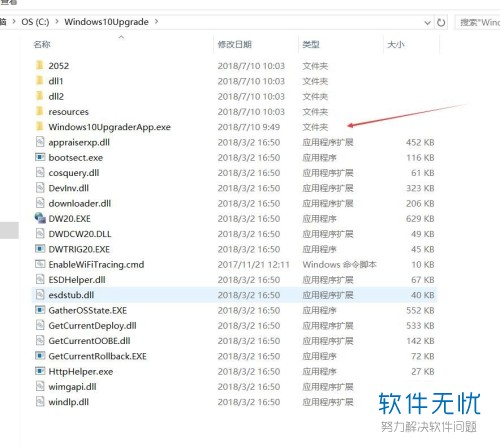Image resolution: width=500 pixels, height=447 pixels.
Task: Click the resources folder icon
Action: click(40, 111)
